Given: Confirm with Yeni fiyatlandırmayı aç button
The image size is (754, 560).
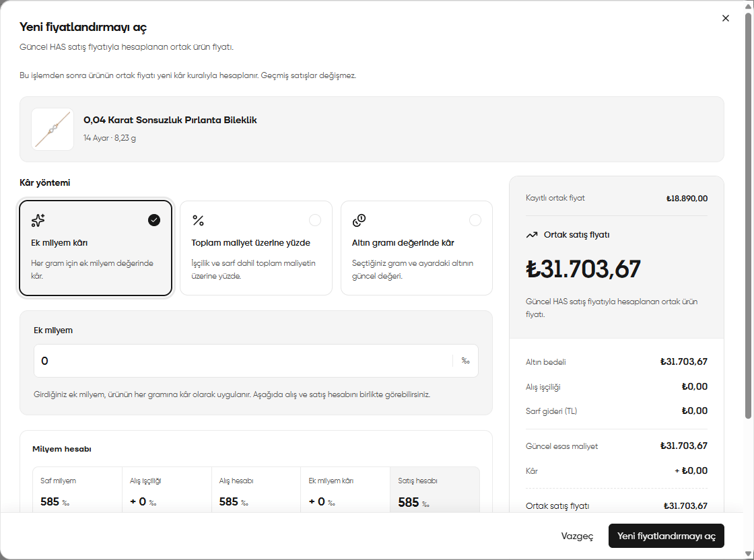Looking at the screenshot, I should tap(666, 536).
